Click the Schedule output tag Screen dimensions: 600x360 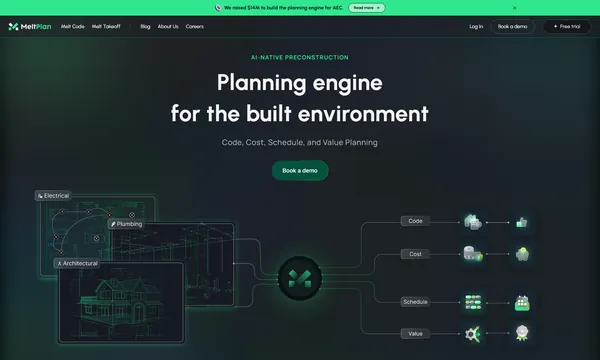415,302
